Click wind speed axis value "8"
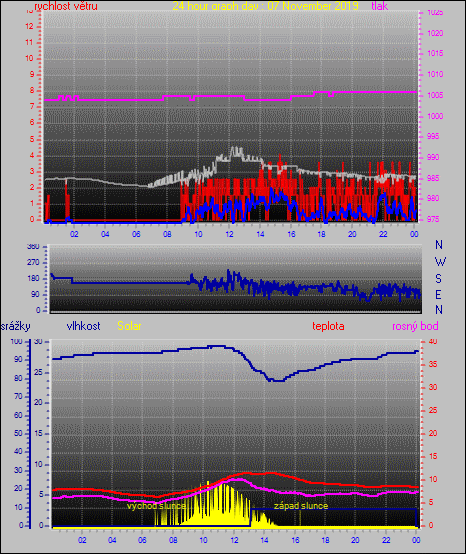 pos(32,90)
